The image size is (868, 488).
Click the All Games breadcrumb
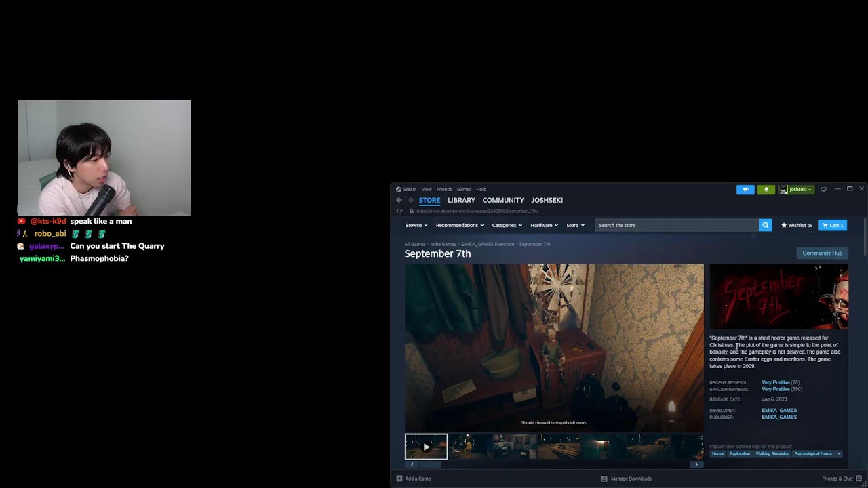click(415, 244)
